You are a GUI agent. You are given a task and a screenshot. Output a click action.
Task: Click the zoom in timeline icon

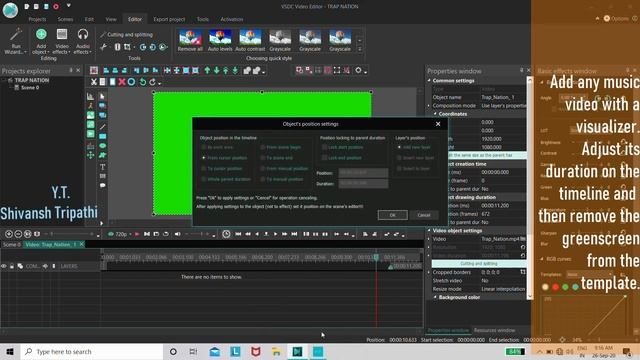[9, 234]
